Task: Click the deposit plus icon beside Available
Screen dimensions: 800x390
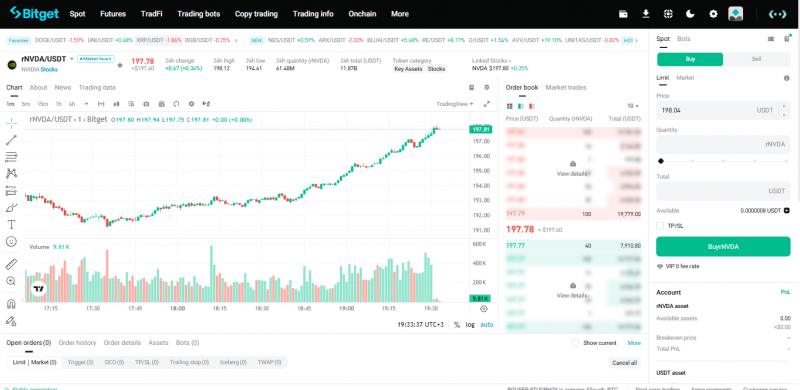Action: click(787, 210)
